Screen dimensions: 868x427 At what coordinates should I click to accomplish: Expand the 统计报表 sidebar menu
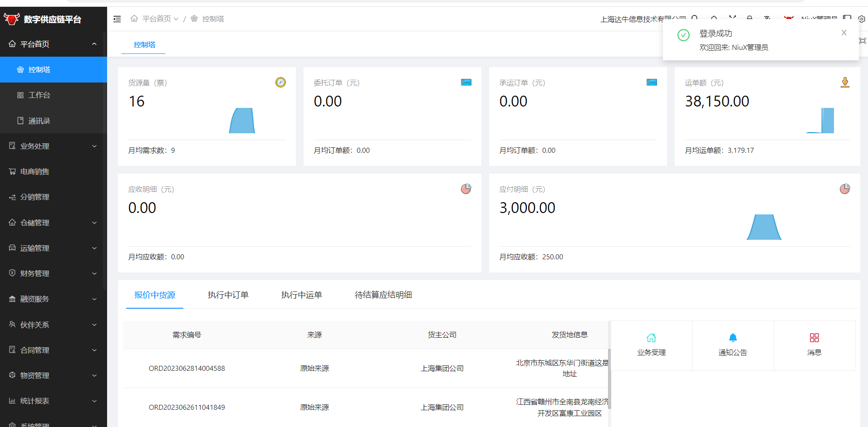54,401
